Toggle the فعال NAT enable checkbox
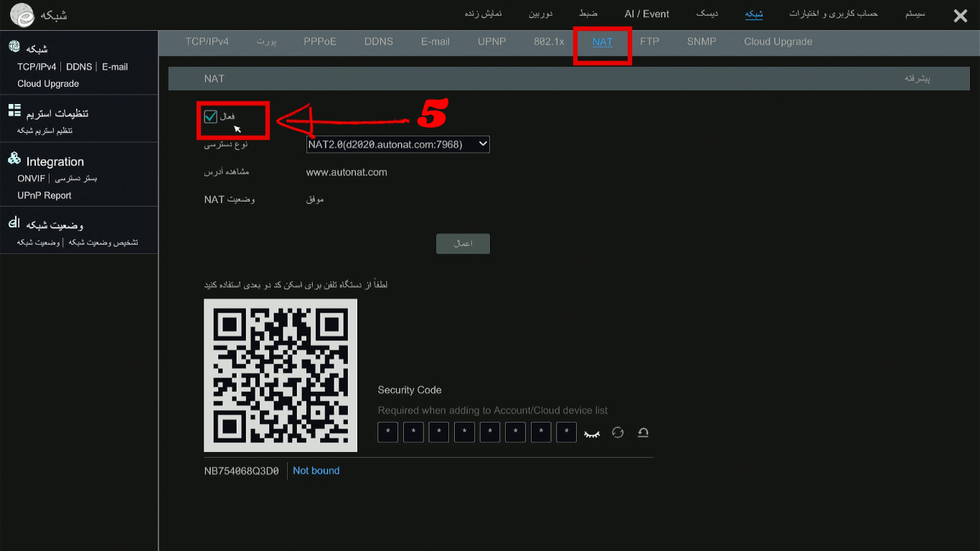Image resolution: width=980 pixels, height=551 pixels. click(x=210, y=116)
